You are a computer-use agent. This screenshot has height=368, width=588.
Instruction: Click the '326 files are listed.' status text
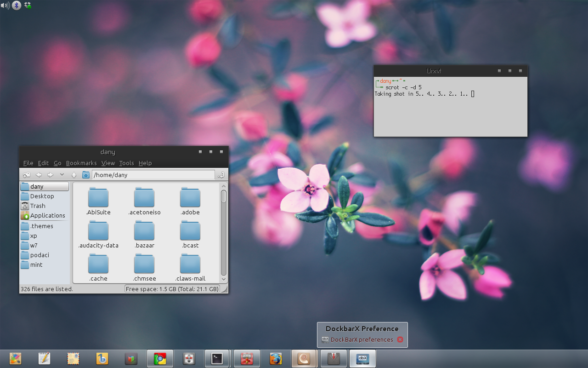pyautogui.click(x=47, y=289)
